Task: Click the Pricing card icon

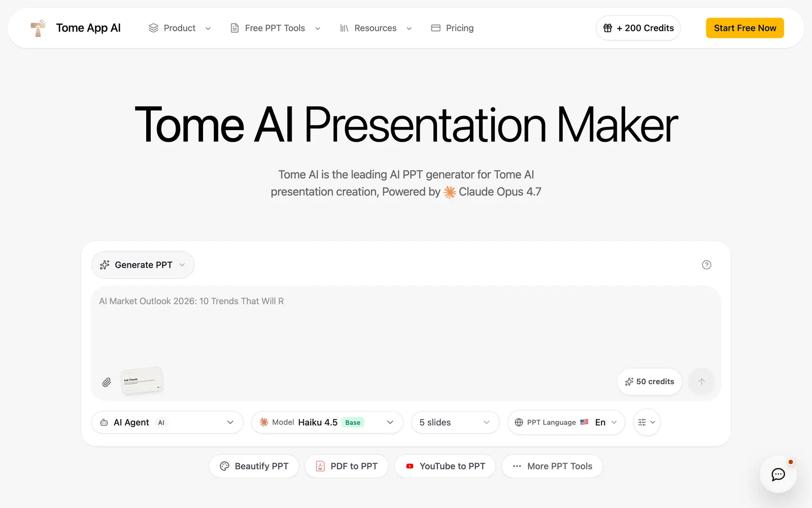Action: point(435,28)
